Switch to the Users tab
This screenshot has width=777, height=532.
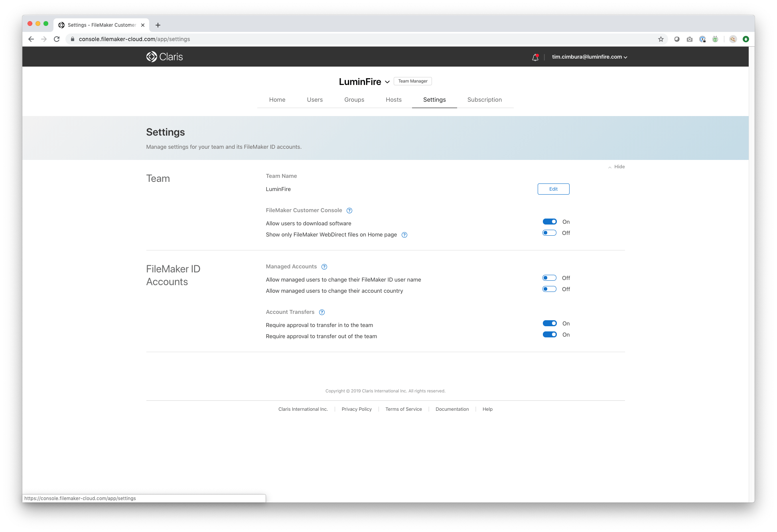pyautogui.click(x=315, y=99)
